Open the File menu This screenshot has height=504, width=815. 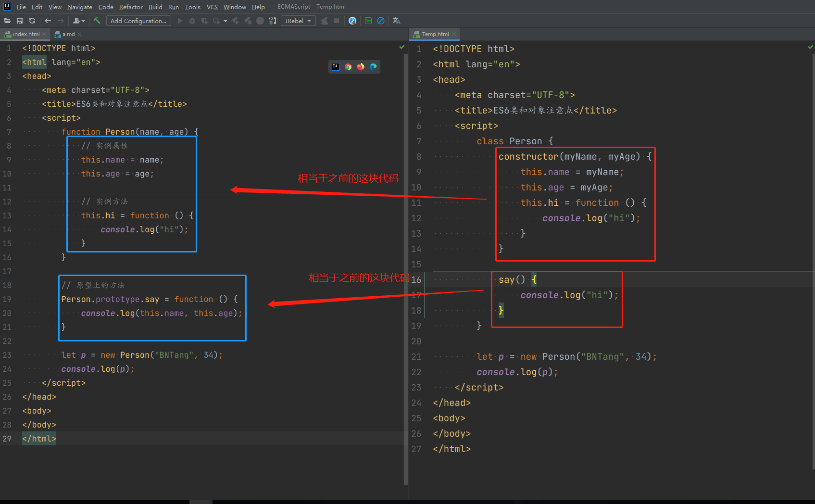click(x=21, y=7)
